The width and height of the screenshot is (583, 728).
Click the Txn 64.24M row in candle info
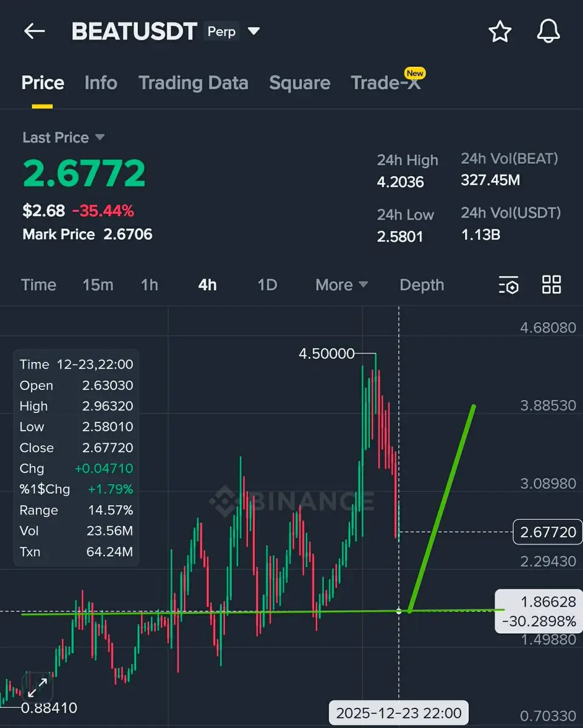pos(76,551)
